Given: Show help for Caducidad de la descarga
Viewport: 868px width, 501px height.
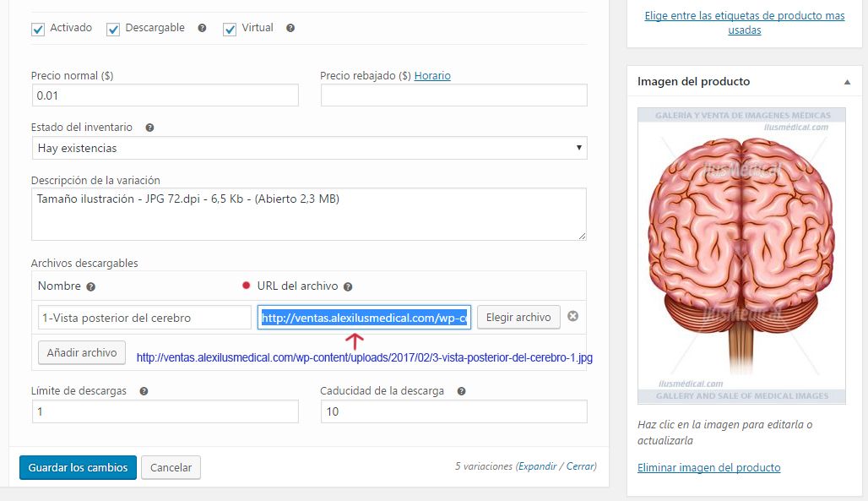Looking at the screenshot, I should pyautogui.click(x=461, y=391).
